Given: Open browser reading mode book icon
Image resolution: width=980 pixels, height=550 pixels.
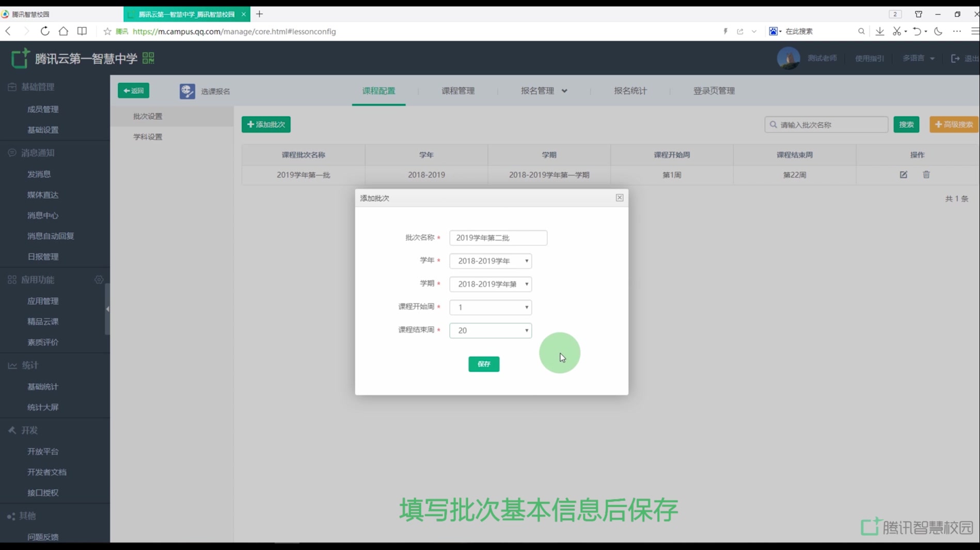Looking at the screenshot, I should pyautogui.click(x=82, y=31).
